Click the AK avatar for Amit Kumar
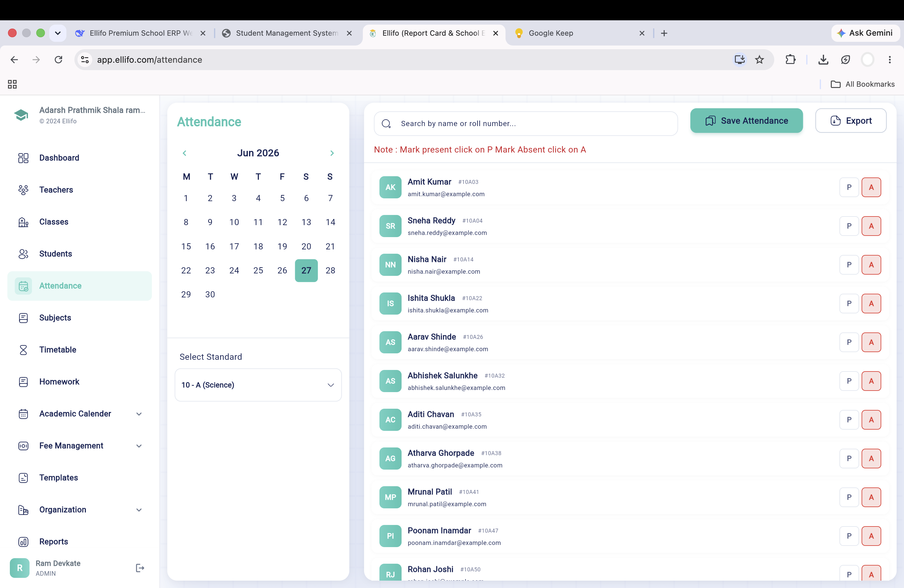This screenshot has width=904, height=588. [390, 187]
